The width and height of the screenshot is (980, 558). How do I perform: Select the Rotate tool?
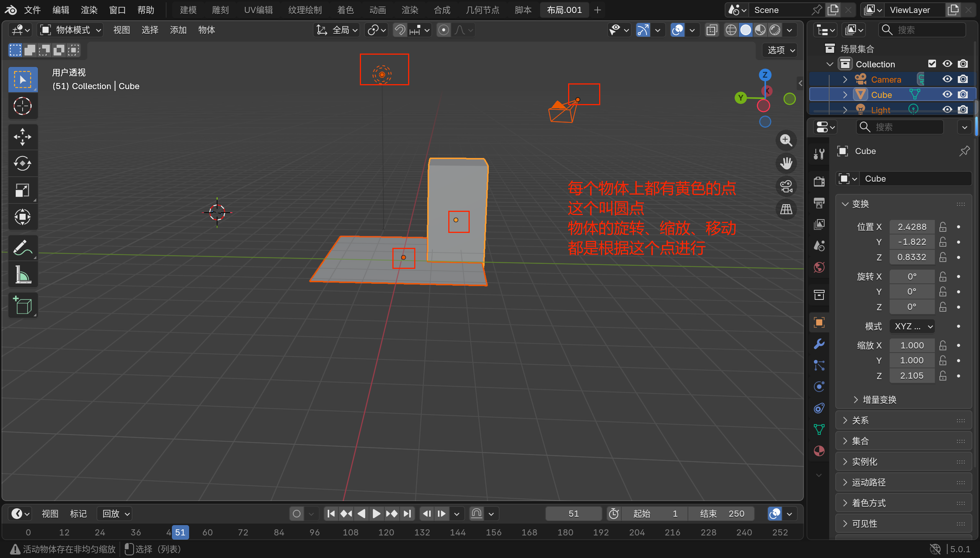(x=22, y=163)
